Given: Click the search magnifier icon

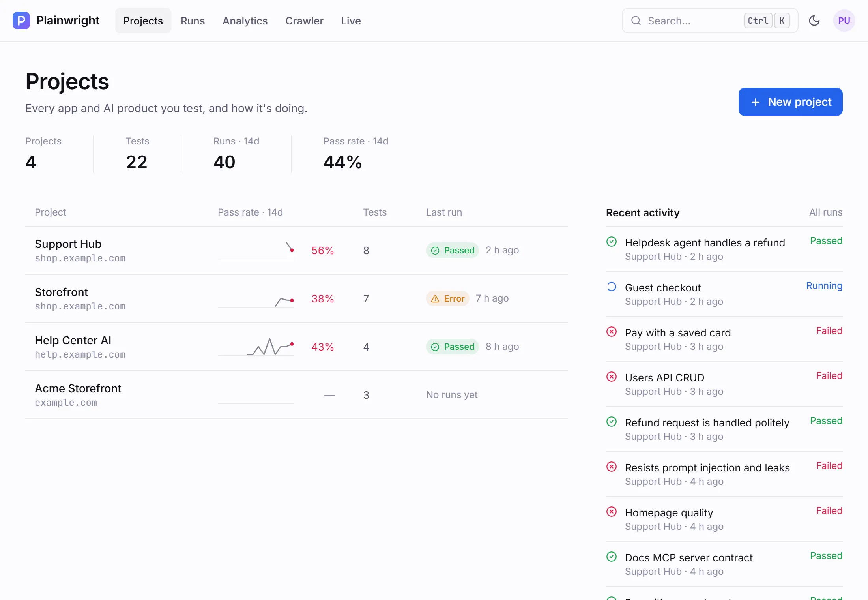Looking at the screenshot, I should click(636, 21).
